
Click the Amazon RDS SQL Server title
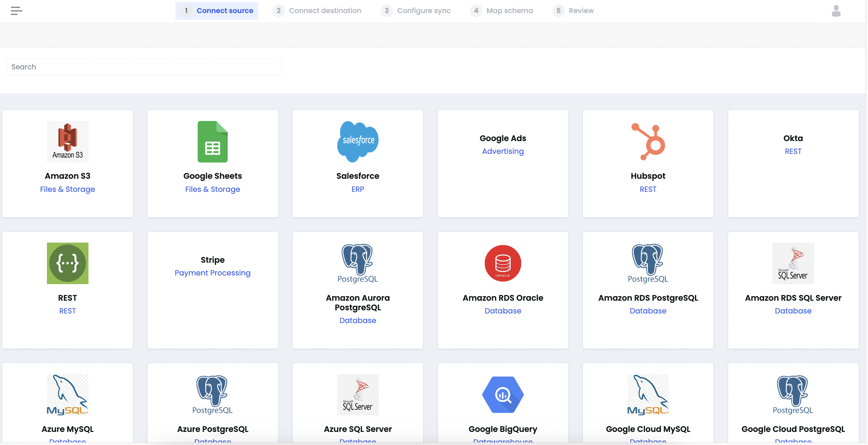(x=793, y=298)
